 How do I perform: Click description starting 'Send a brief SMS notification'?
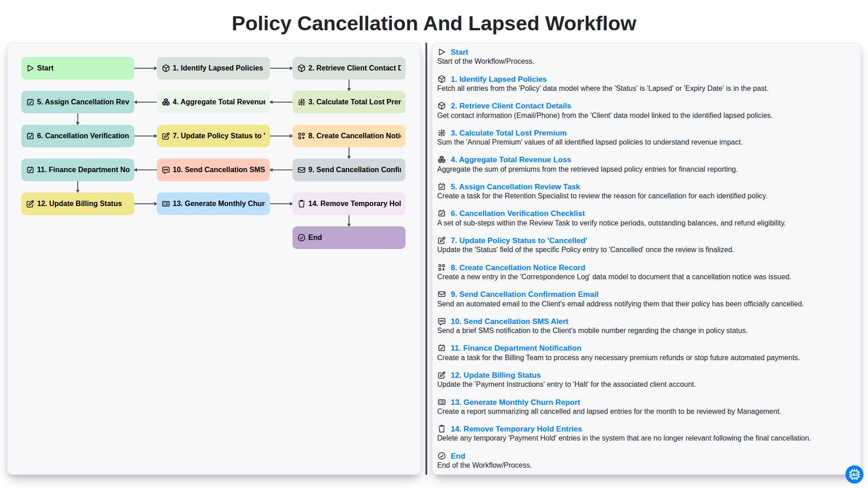point(592,331)
